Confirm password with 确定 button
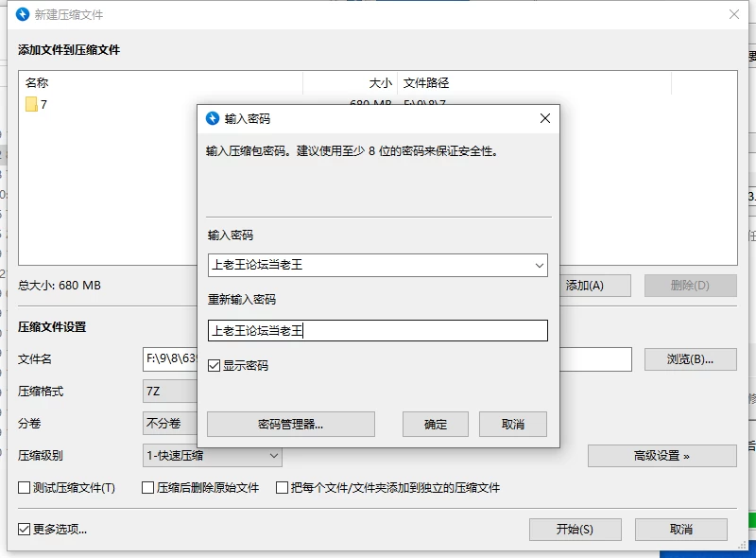 [436, 424]
